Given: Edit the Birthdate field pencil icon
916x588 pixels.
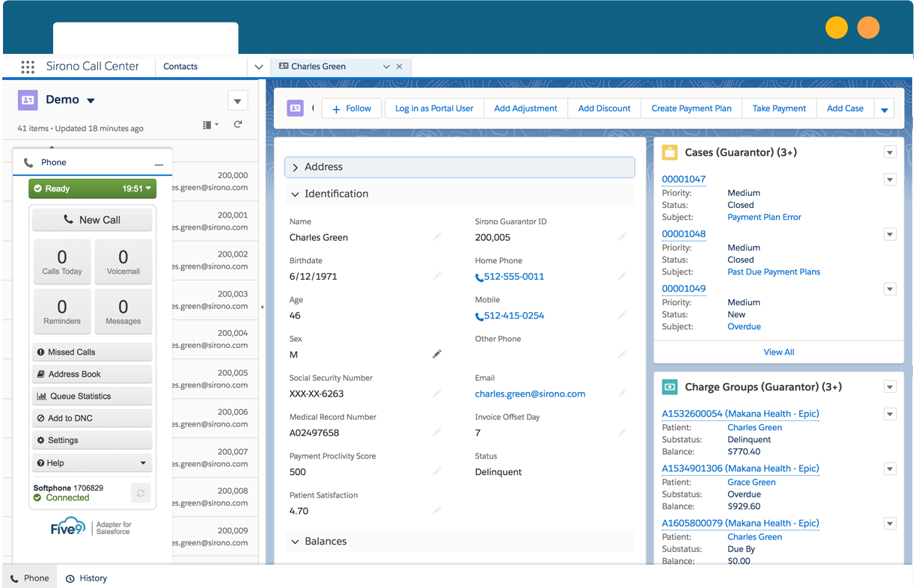Looking at the screenshot, I should tap(437, 276).
